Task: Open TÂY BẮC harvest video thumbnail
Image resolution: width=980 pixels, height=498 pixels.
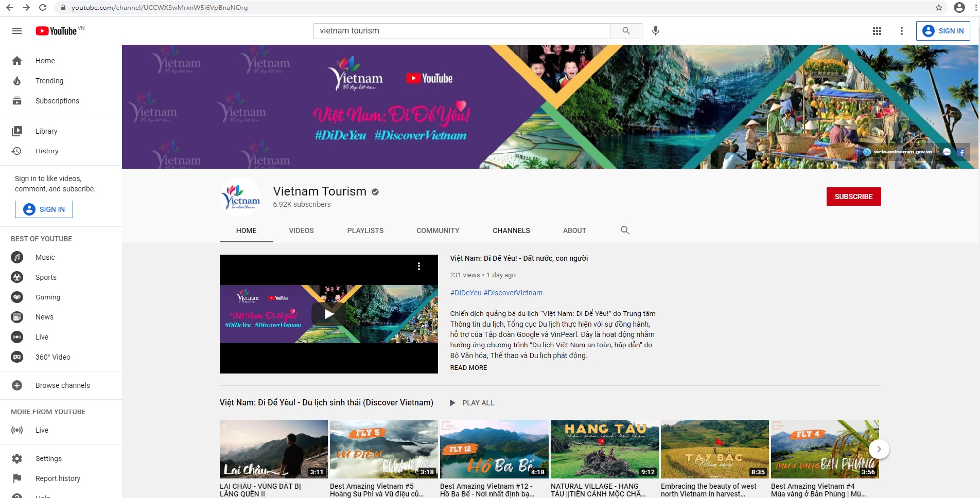Action: [715, 450]
